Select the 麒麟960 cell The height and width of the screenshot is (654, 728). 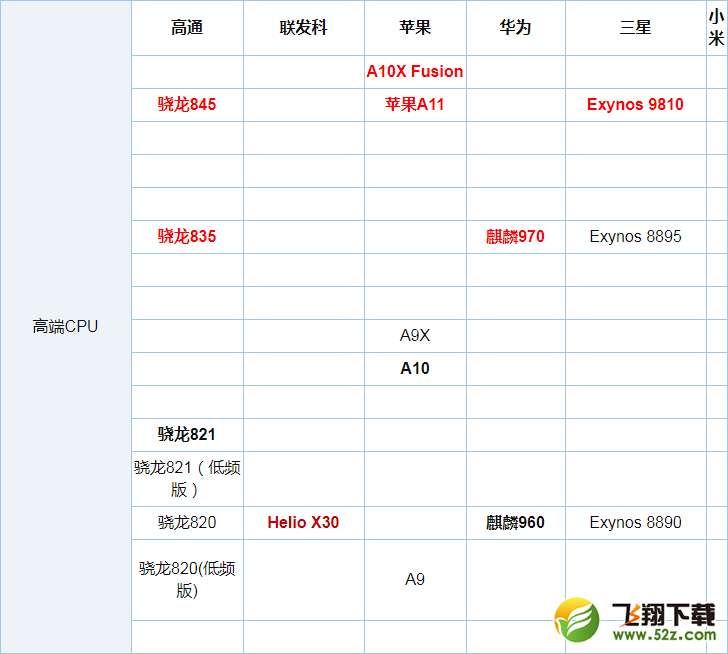click(515, 522)
